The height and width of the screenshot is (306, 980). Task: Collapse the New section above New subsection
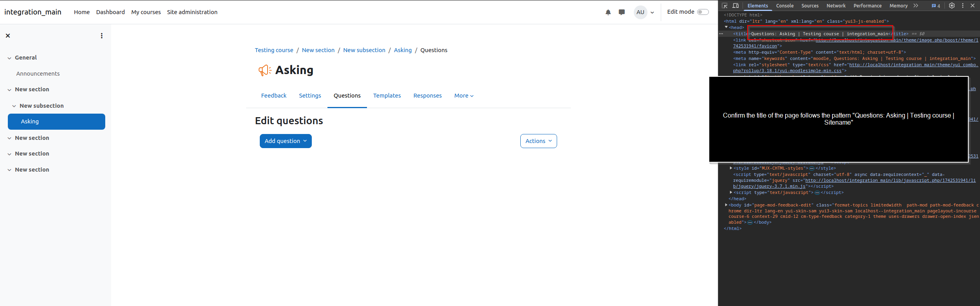[x=9, y=90]
